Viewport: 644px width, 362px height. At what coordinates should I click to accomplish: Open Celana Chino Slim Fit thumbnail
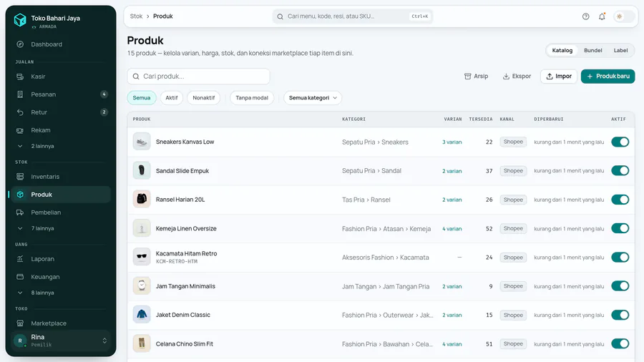click(142, 344)
